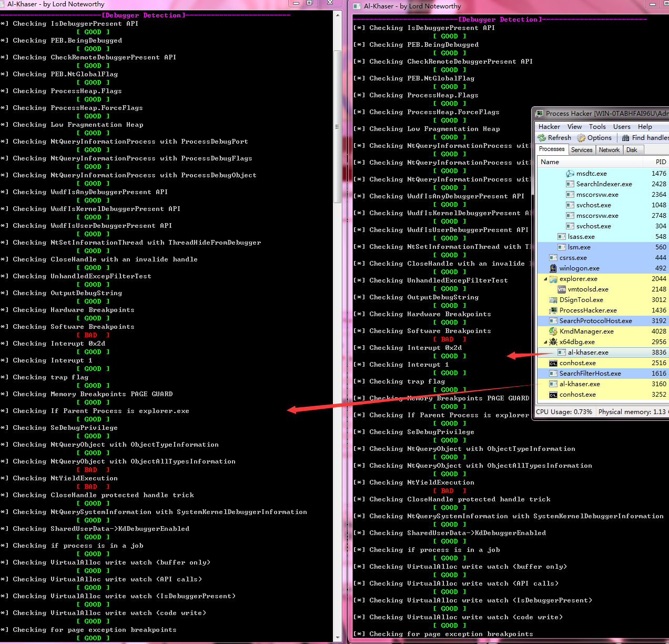Click the right Al-Khaser console title icon
This screenshot has height=644, width=669.
(357, 6)
